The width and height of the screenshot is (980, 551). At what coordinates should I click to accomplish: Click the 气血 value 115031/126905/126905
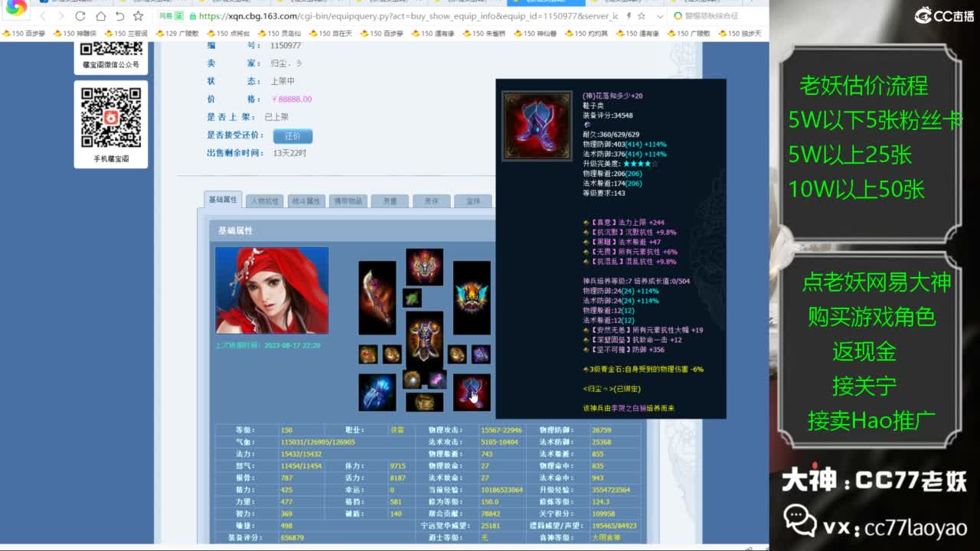click(318, 442)
